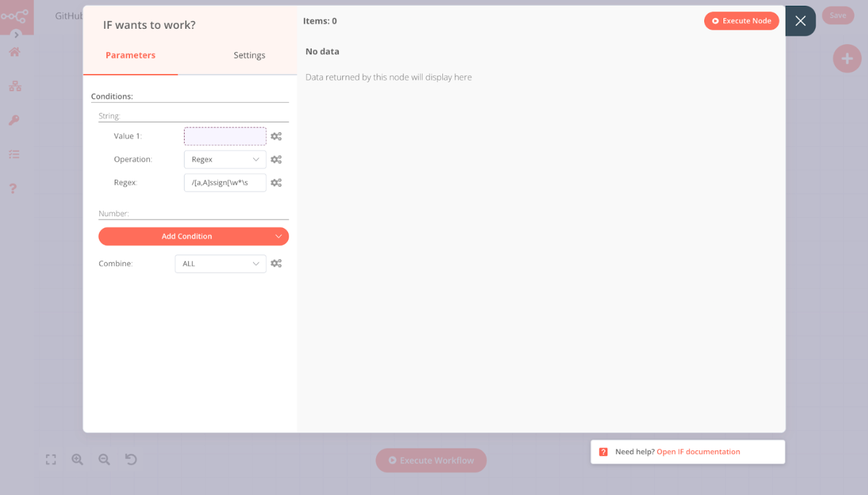Add a new node with the plus button
The width and height of the screenshot is (868, 495).
point(847,59)
